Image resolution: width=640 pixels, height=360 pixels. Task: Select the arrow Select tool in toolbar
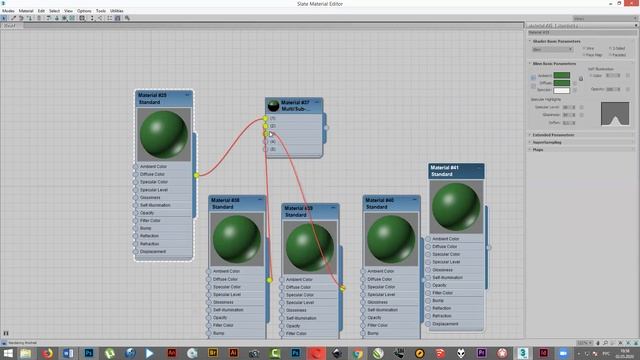[4, 18]
